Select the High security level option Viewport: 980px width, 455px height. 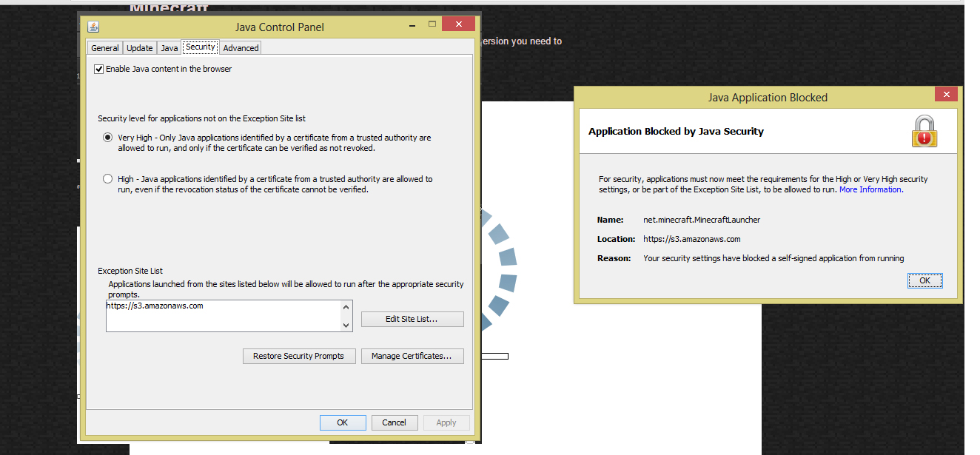108,179
